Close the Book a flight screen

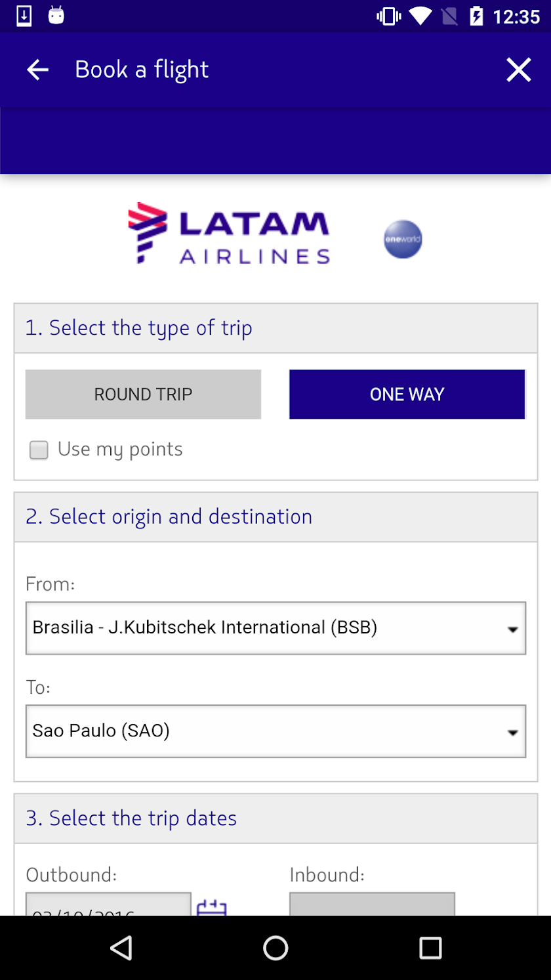[518, 70]
